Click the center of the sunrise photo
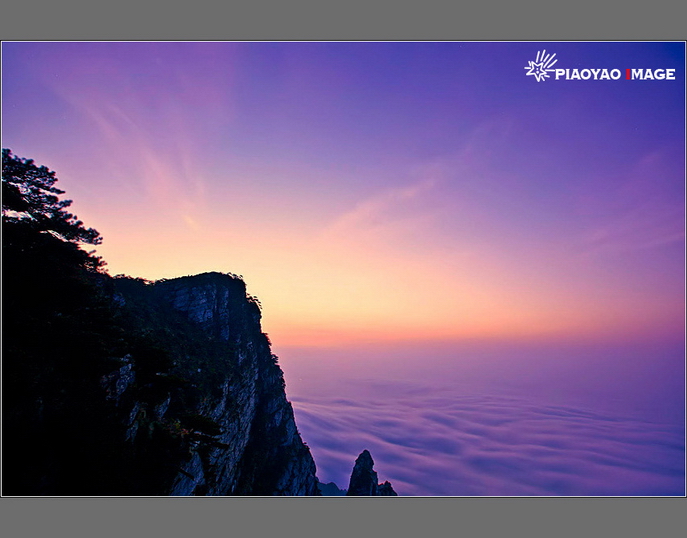Viewport: 687px width, 538px height. pos(343,268)
